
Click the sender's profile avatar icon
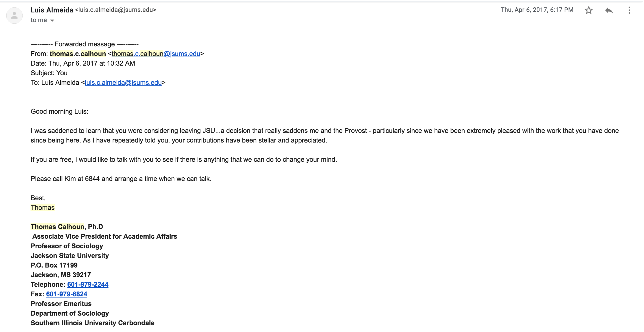click(x=14, y=15)
